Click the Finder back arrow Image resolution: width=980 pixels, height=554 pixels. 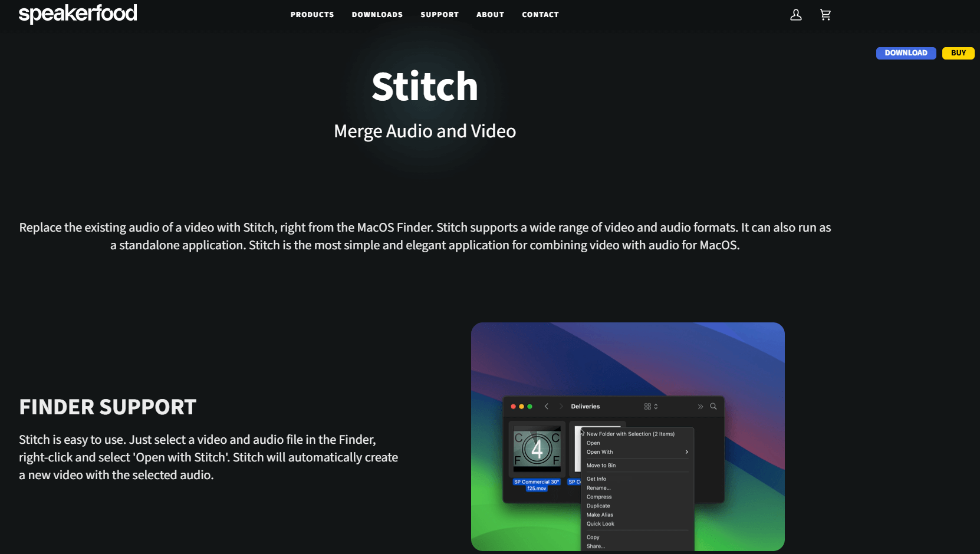[x=547, y=406]
